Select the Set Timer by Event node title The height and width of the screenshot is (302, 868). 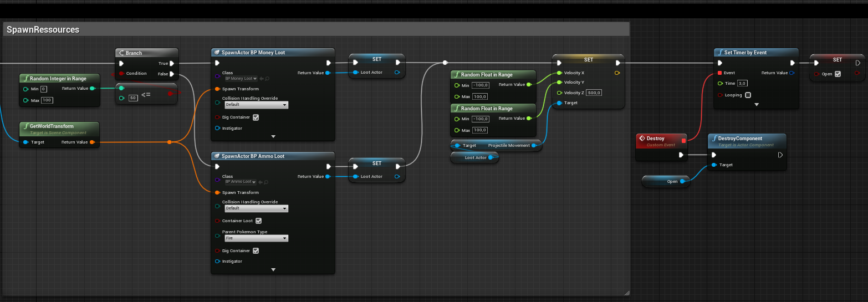(x=746, y=53)
